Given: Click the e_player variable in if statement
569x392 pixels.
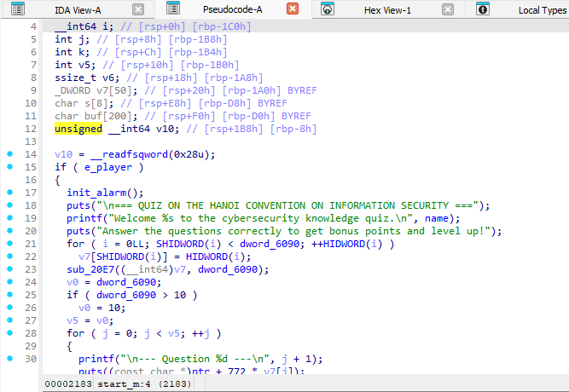Looking at the screenshot, I should point(107,167).
